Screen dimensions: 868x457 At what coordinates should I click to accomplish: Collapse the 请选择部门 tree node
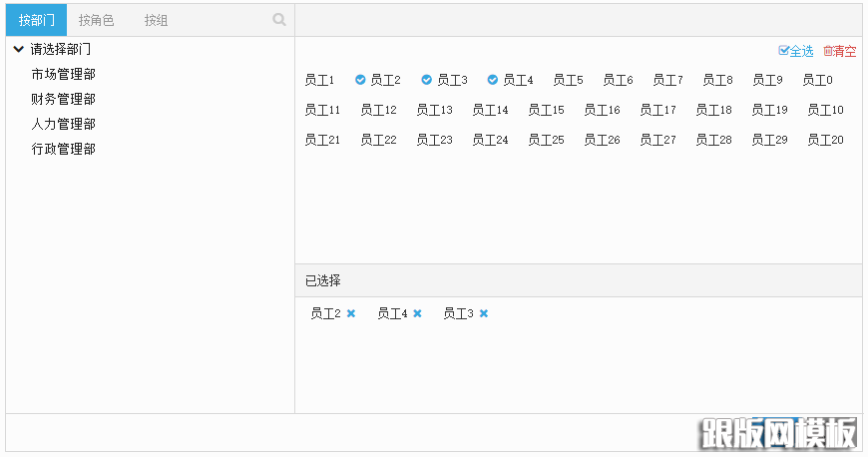coord(18,49)
